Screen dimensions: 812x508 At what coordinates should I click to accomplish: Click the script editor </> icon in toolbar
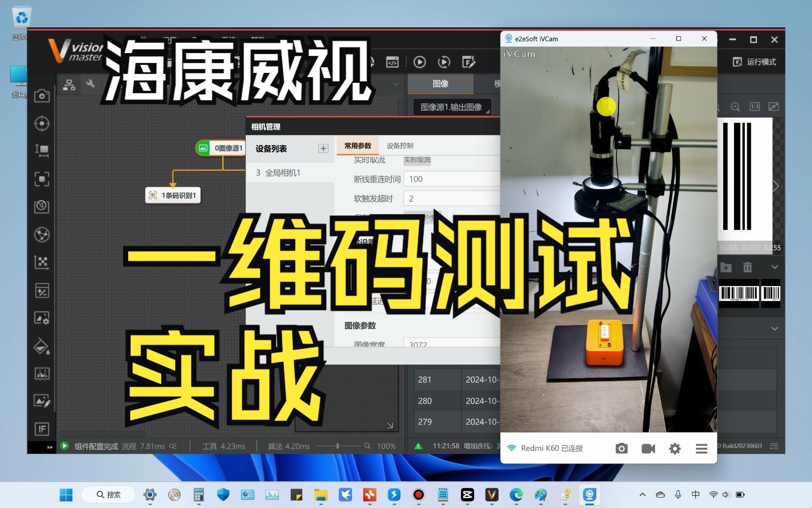pos(392,62)
